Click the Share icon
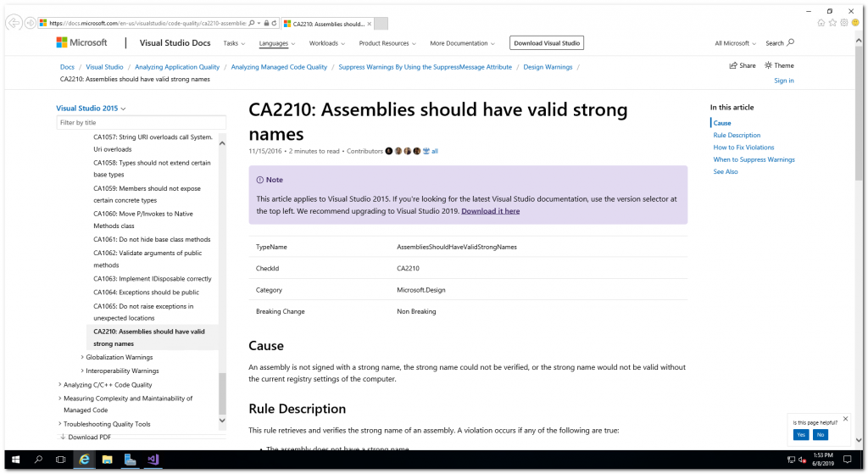This screenshot has height=474, width=868. coord(733,65)
